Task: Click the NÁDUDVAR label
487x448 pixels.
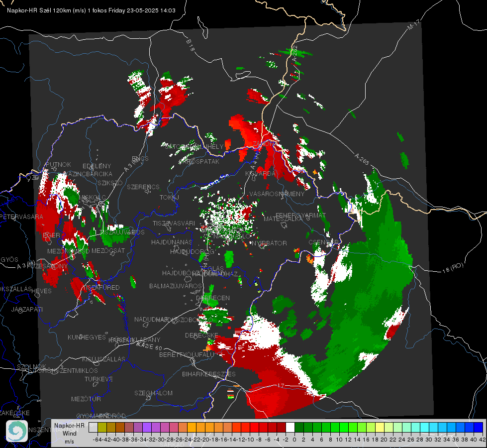Action: [x=151, y=319]
